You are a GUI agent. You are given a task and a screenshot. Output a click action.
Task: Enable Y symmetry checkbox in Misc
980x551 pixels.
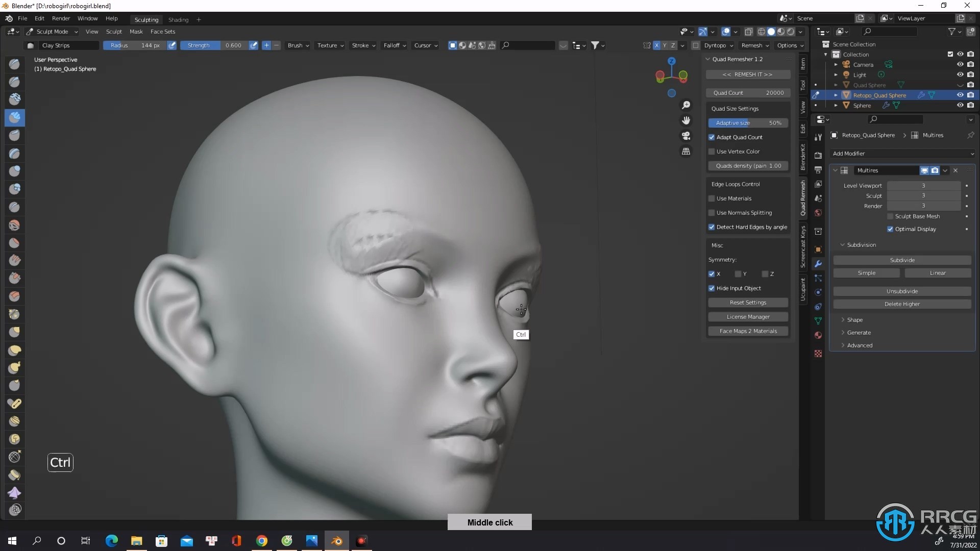click(x=738, y=274)
